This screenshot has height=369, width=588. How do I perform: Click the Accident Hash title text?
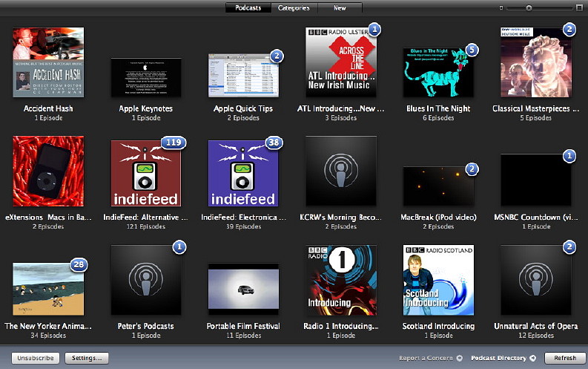click(48, 108)
